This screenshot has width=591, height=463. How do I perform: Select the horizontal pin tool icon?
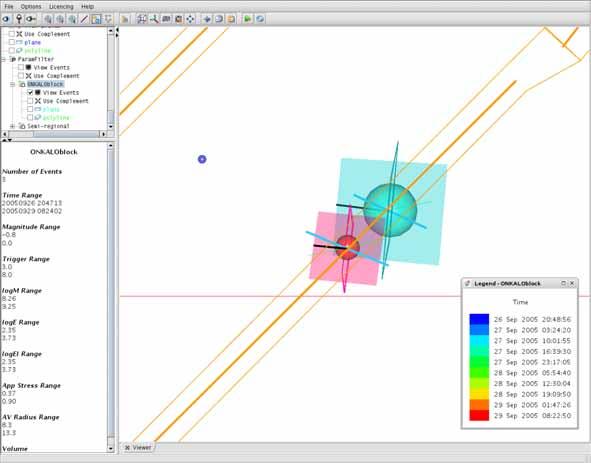[31, 18]
